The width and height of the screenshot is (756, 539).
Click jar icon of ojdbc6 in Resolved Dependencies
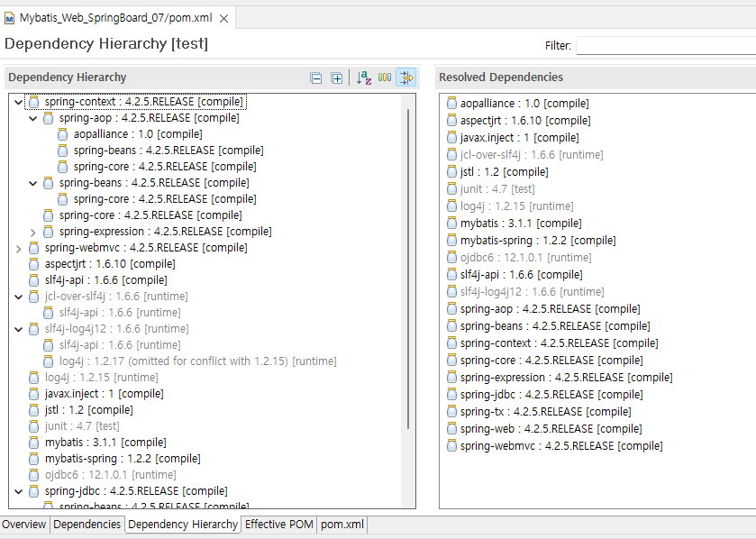click(x=451, y=258)
